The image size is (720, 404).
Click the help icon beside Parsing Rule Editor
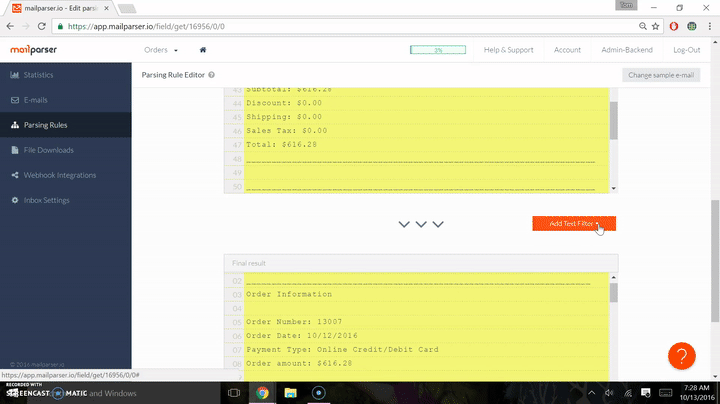tap(212, 75)
